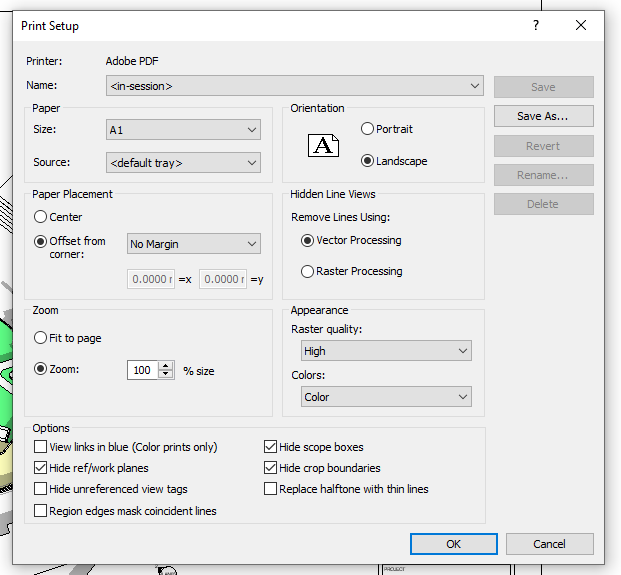
Task: Open the No Margin offset dropdown
Action: click(194, 244)
